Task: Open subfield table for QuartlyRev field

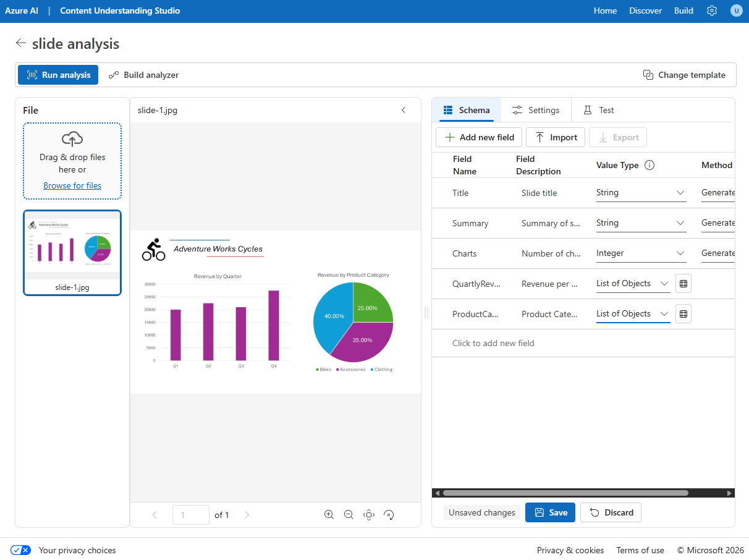Action: point(683,283)
